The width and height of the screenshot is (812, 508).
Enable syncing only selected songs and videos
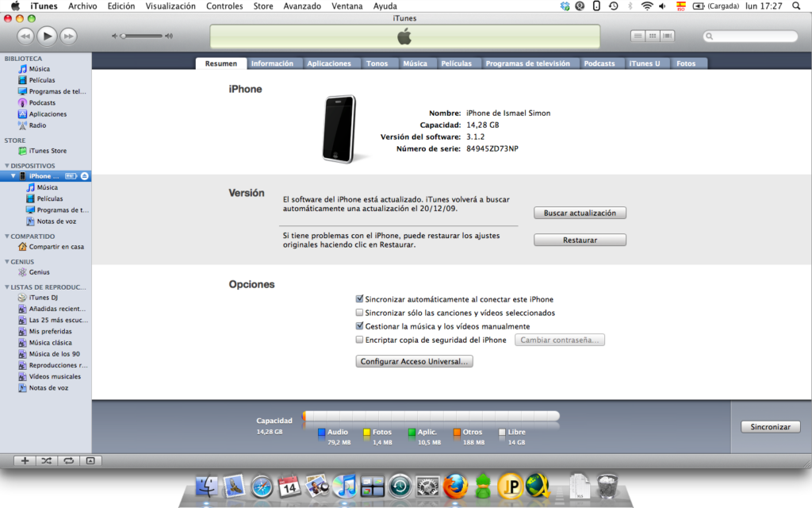click(x=359, y=313)
